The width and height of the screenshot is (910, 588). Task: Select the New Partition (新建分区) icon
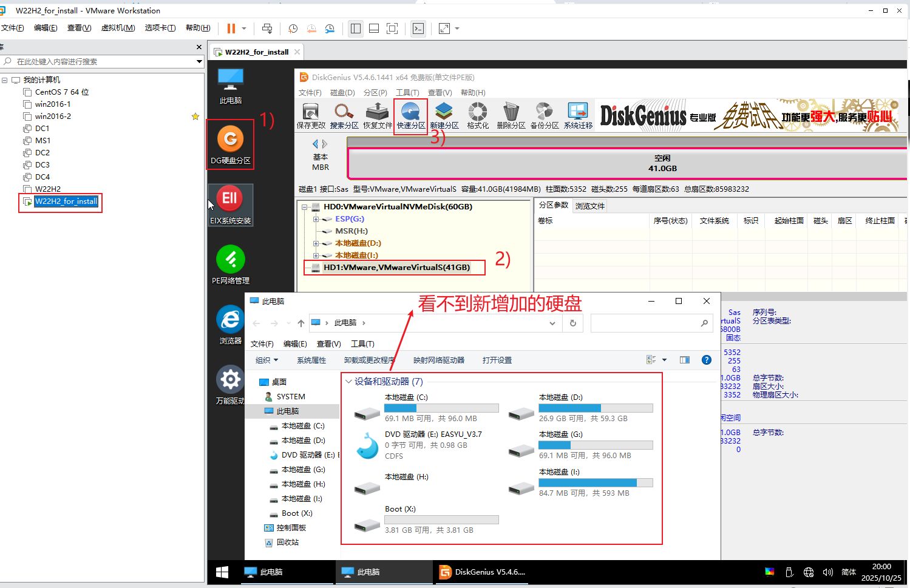click(444, 115)
